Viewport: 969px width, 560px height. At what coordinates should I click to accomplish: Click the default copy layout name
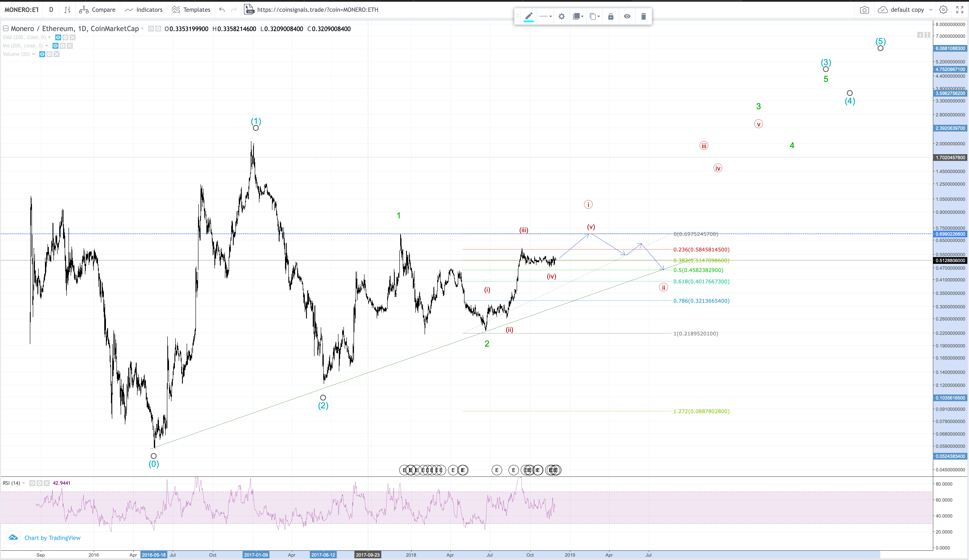(x=907, y=10)
